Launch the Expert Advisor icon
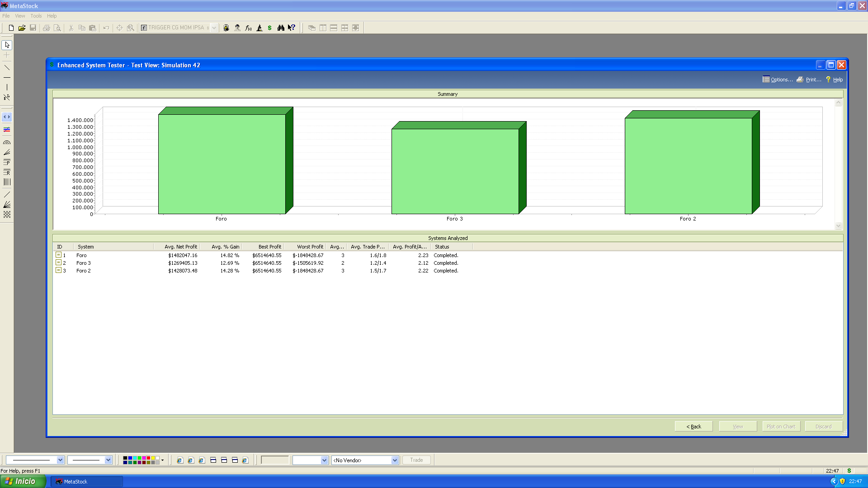868x488 pixels. tap(237, 28)
